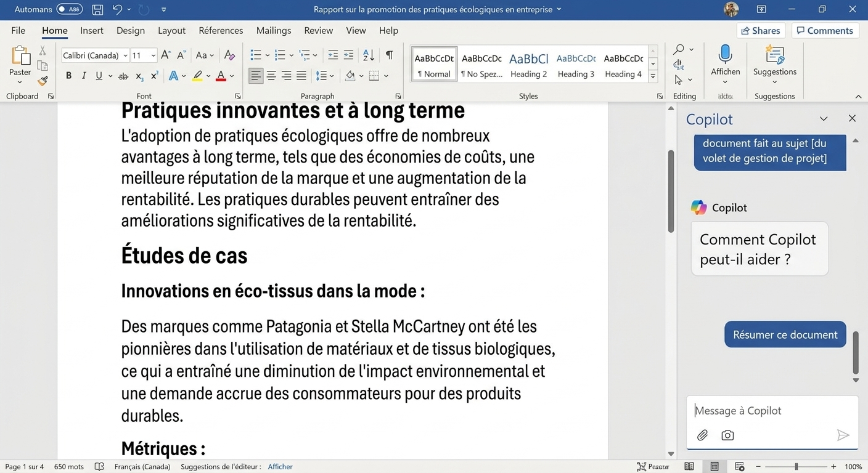Switch to the Insert tab
The image size is (868, 473).
92,30
